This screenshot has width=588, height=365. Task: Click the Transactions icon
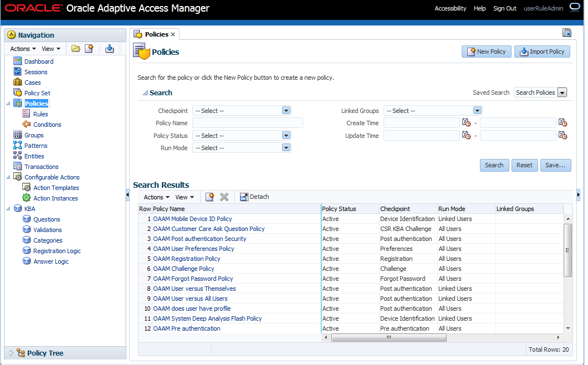[18, 166]
